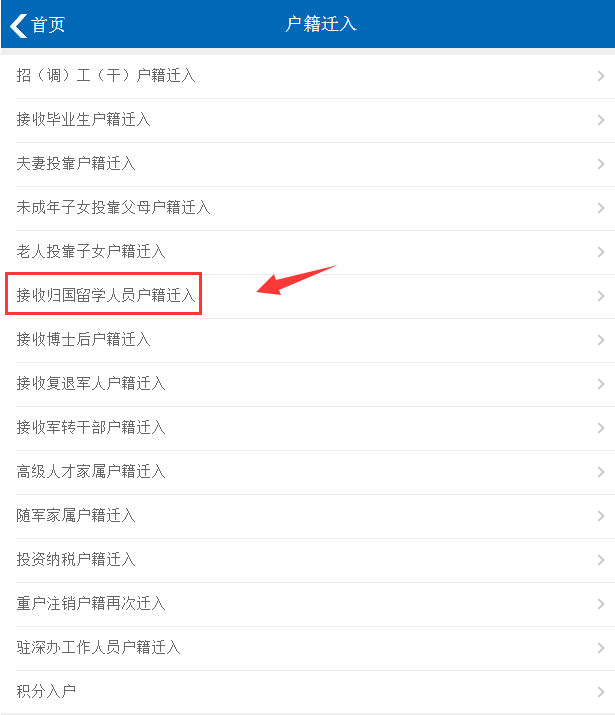Open 夫妻投靠户籍迁入 option
This screenshot has height=715, width=615.
tap(308, 164)
